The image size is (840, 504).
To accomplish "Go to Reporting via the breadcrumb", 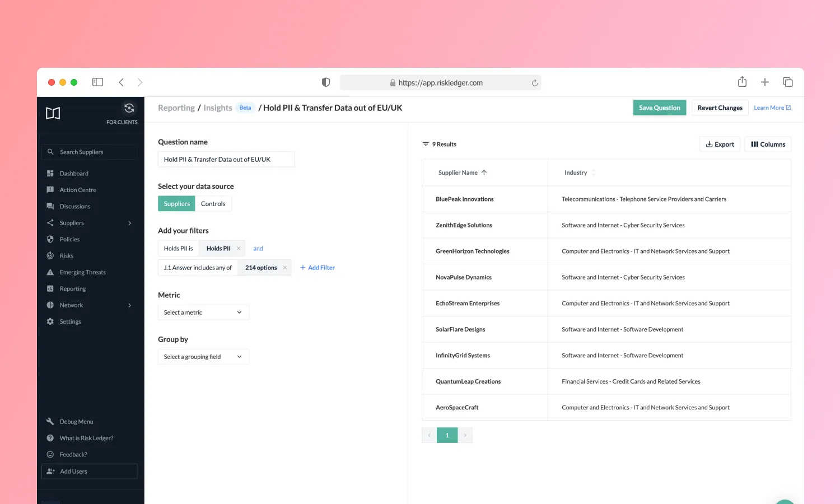I will tap(176, 108).
